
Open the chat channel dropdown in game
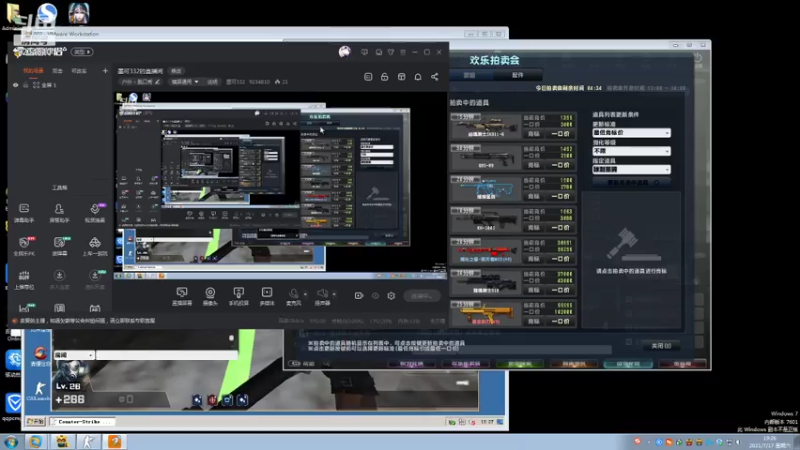click(74, 355)
